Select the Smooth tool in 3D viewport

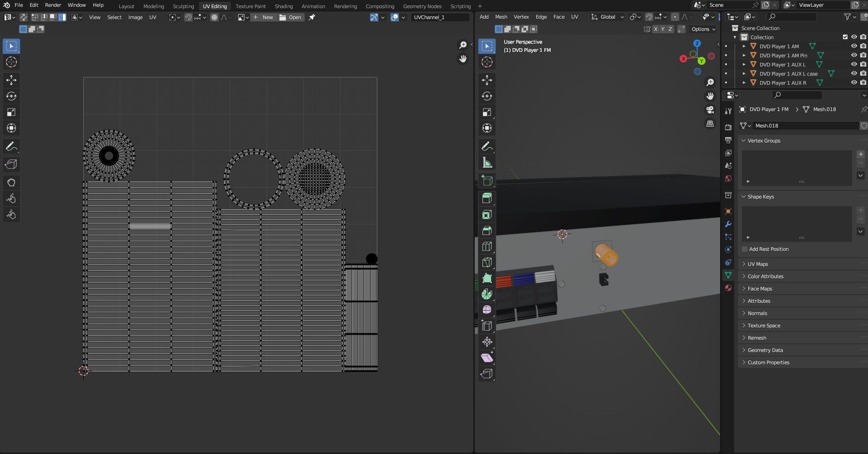[487, 310]
